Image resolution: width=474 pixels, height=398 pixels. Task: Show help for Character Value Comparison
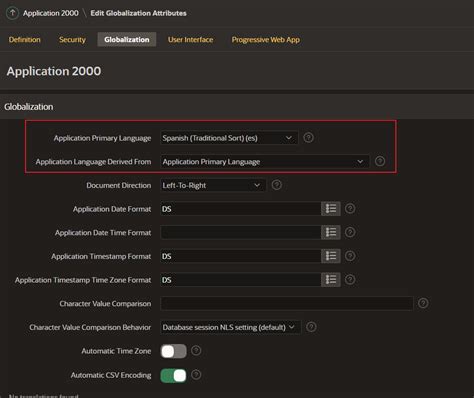click(x=423, y=303)
